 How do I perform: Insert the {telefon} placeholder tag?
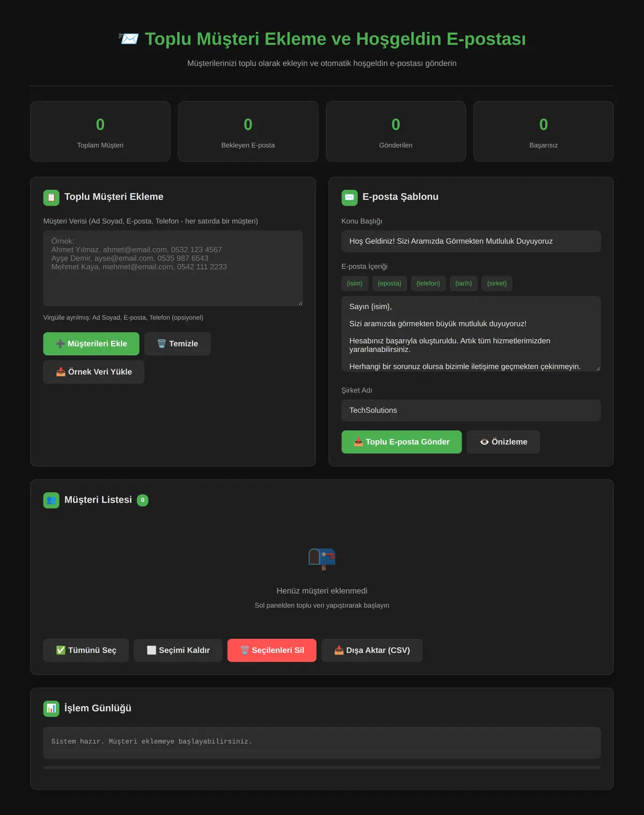[428, 283]
